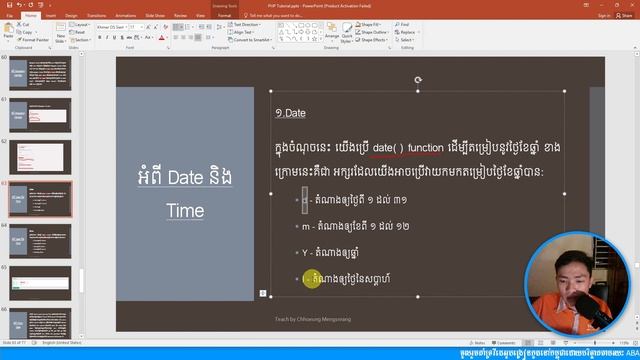Click the red Font Color swatch

click(162, 38)
